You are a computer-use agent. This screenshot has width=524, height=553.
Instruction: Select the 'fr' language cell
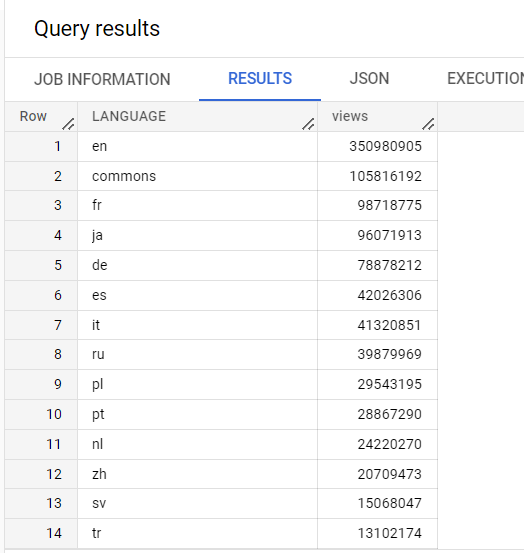197,206
